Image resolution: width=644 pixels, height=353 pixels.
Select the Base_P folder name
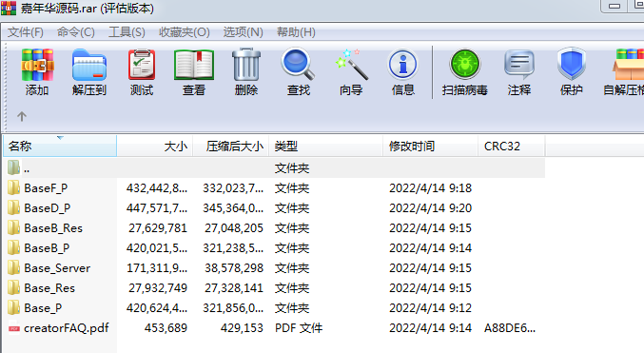coord(43,308)
